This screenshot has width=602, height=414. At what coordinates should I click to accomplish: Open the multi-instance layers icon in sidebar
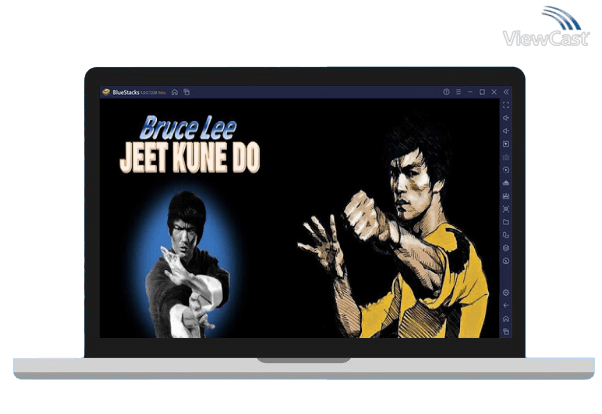506,248
